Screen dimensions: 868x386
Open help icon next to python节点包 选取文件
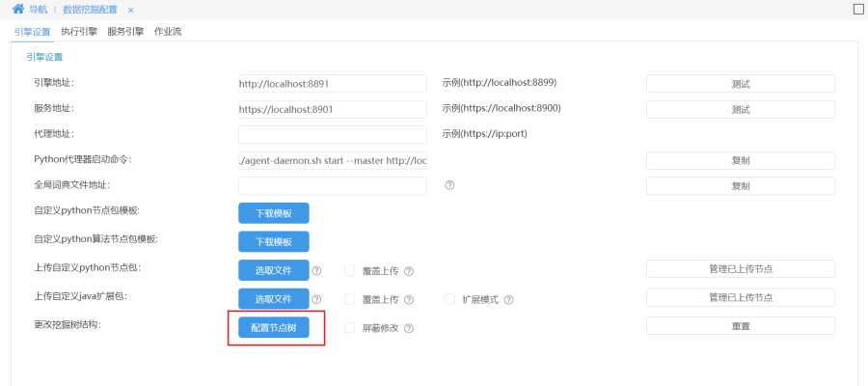316,271
